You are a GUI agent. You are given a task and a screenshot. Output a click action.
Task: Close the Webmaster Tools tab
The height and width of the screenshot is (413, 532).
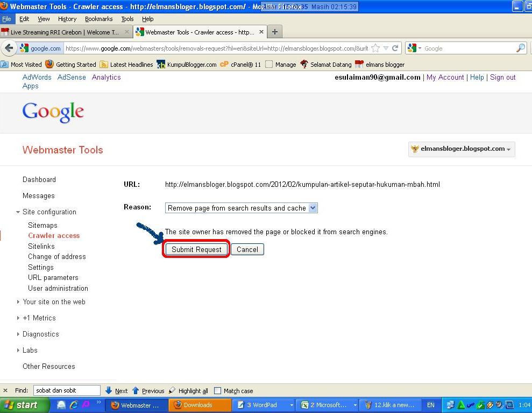tap(261, 32)
